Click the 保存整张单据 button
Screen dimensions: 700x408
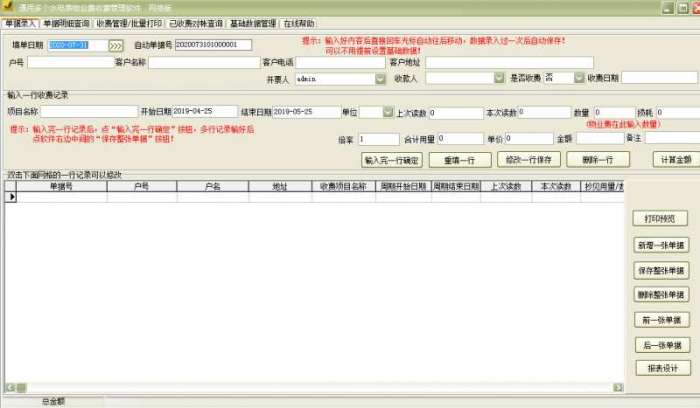click(x=661, y=271)
